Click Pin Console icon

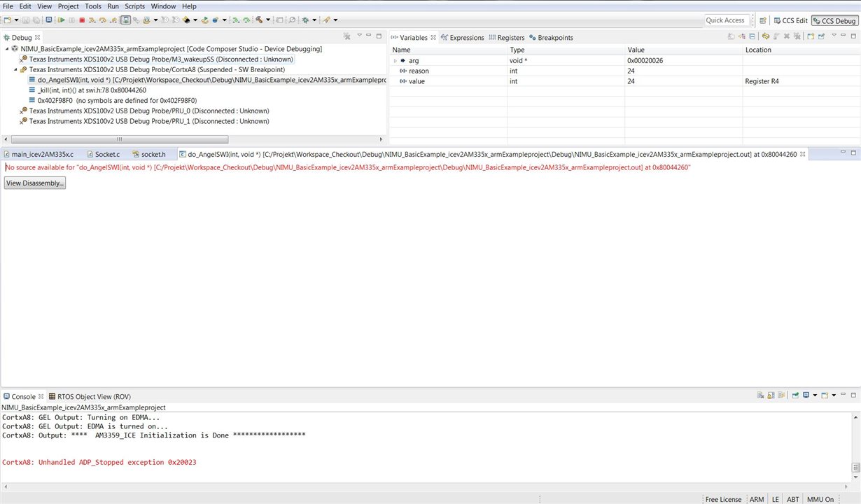pyautogui.click(x=795, y=395)
